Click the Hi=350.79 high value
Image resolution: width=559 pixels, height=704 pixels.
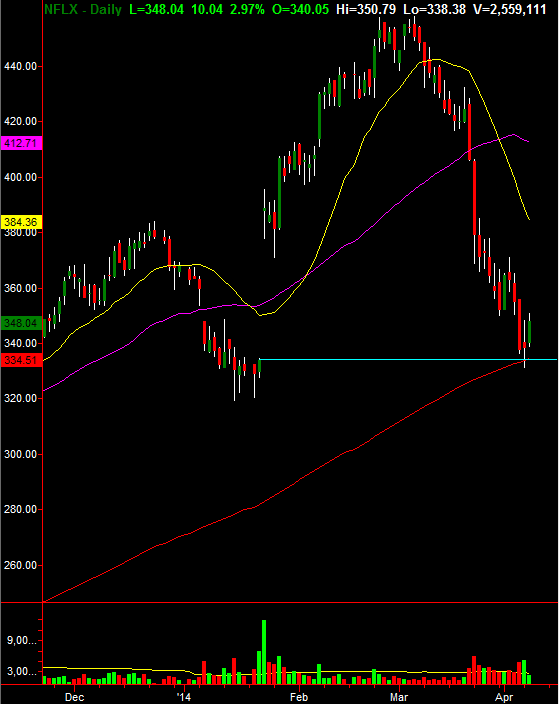coord(366,9)
